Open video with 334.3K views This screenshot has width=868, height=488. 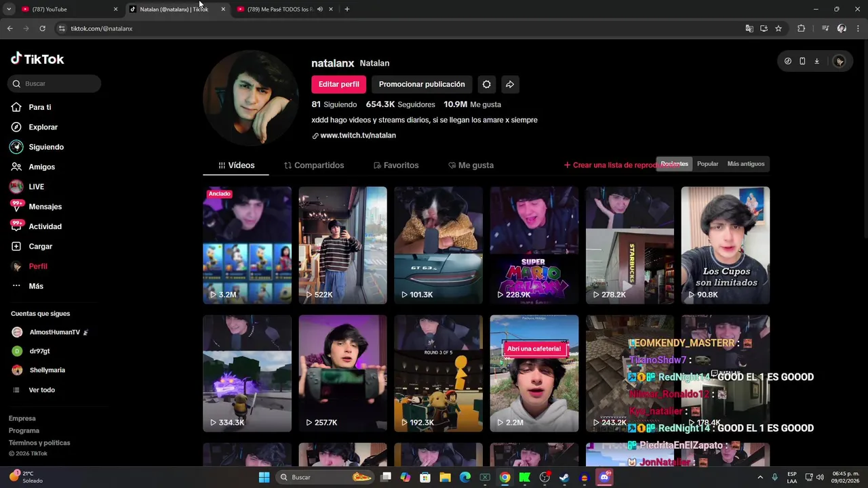point(247,373)
